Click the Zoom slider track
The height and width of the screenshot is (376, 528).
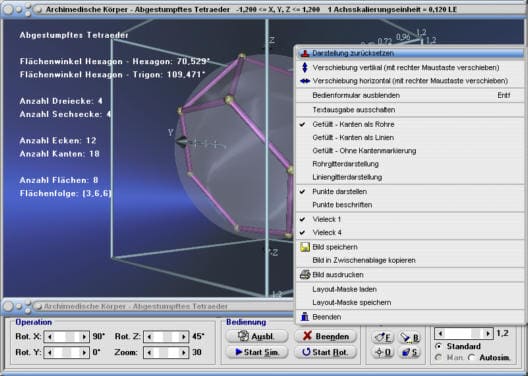click(x=166, y=352)
